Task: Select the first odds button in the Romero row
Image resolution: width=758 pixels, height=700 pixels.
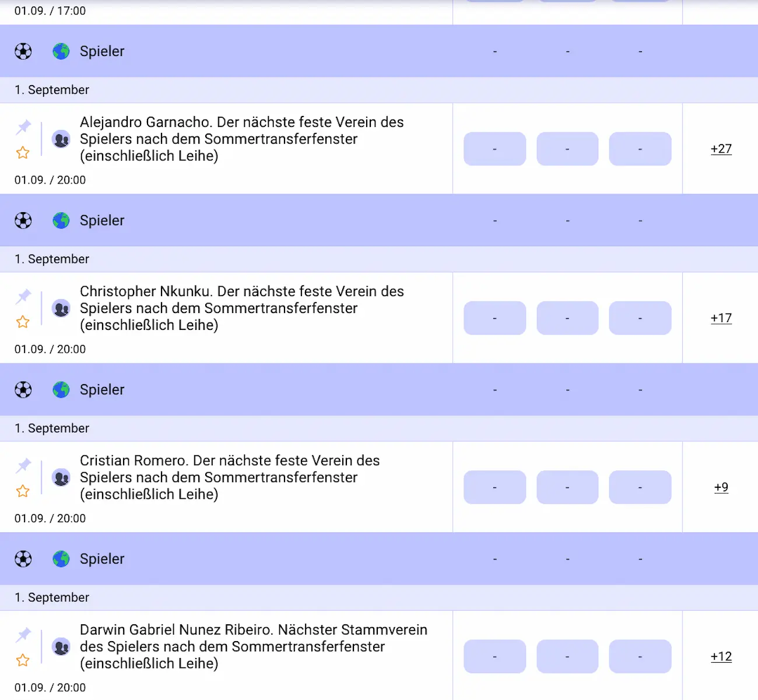Action: (x=495, y=487)
